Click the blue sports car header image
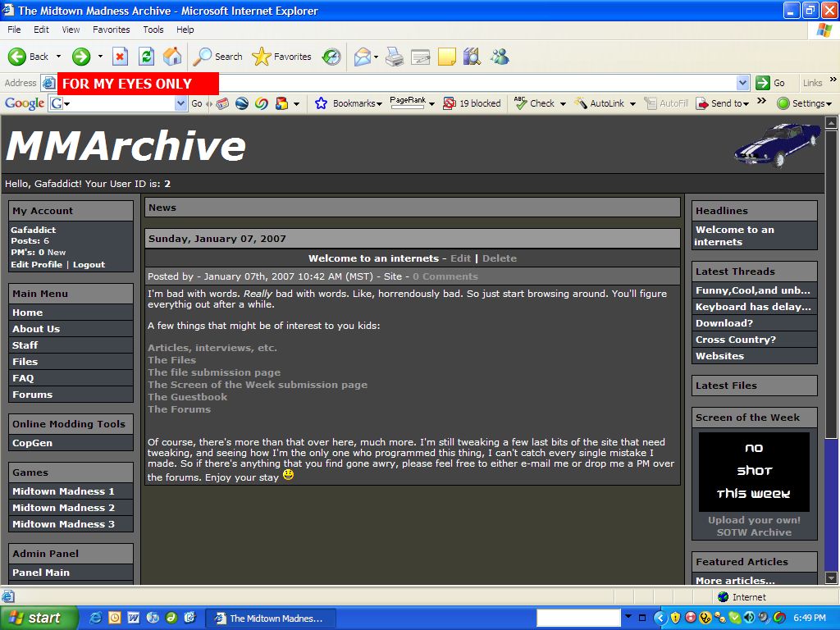Screen dimensions: 840x630 (x=777, y=144)
